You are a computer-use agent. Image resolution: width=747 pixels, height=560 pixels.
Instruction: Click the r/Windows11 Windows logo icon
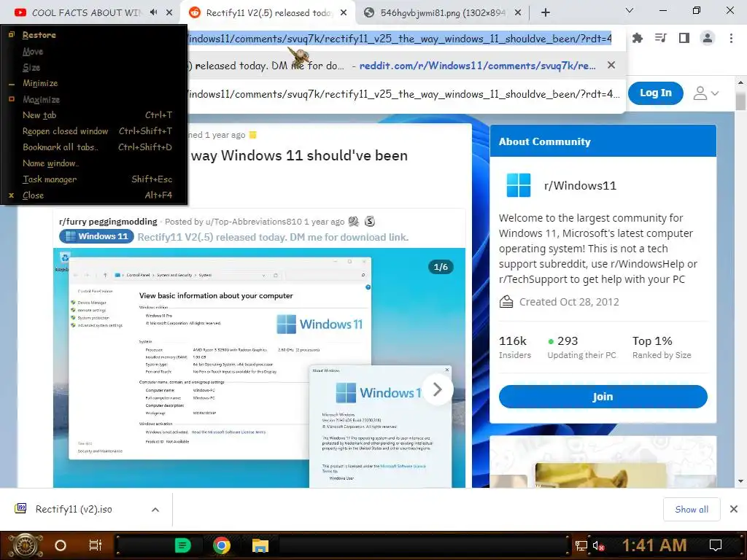(519, 185)
